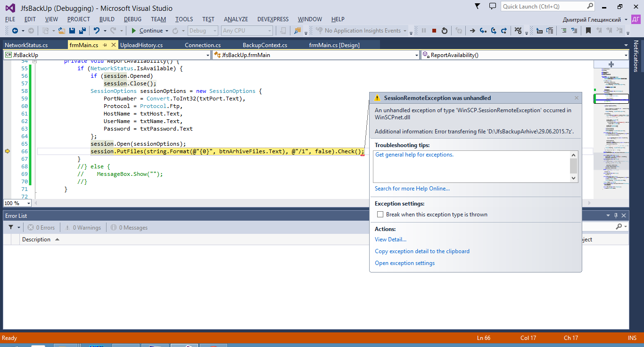Toggle the 0 Errors filter
Image resolution: width=644 pixels, height=347 pixels.
pos(41,228)
